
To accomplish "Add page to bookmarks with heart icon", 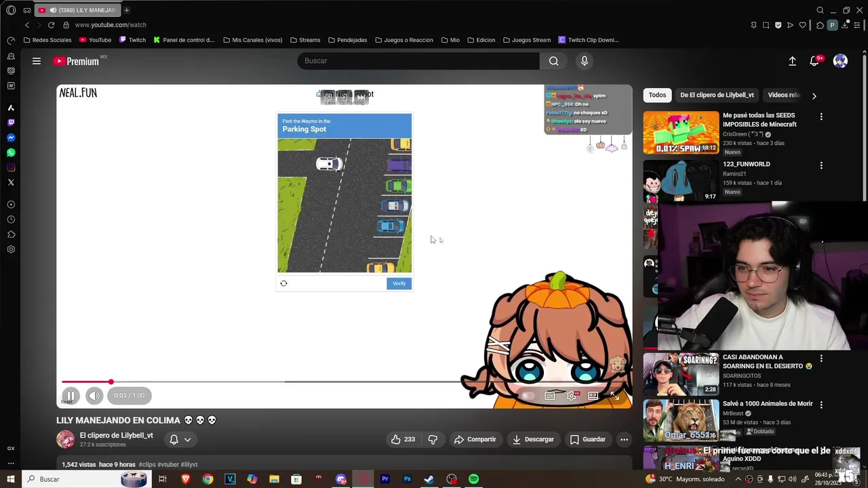I will [x=802, y=25].
